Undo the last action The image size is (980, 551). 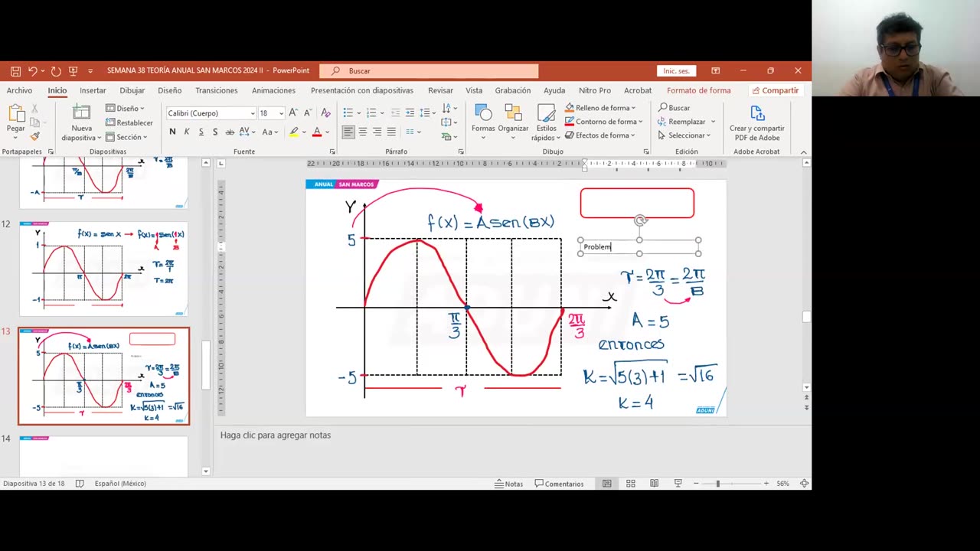click(32, 70)
